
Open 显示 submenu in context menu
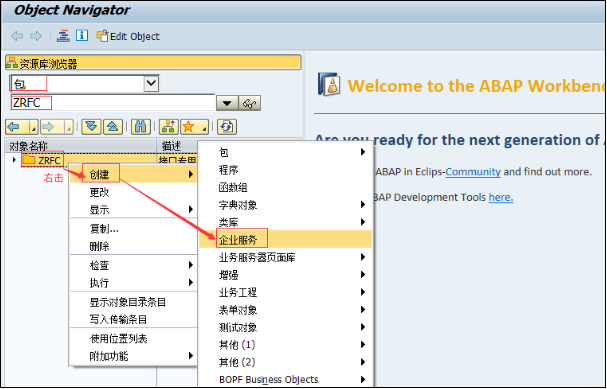tap(134, 210)
